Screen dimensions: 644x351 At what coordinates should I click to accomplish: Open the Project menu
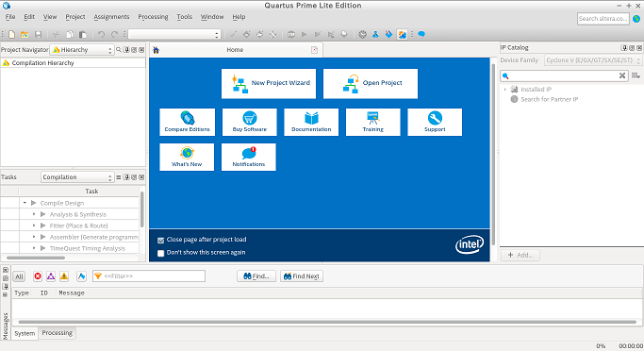click(x=75, y=17)
